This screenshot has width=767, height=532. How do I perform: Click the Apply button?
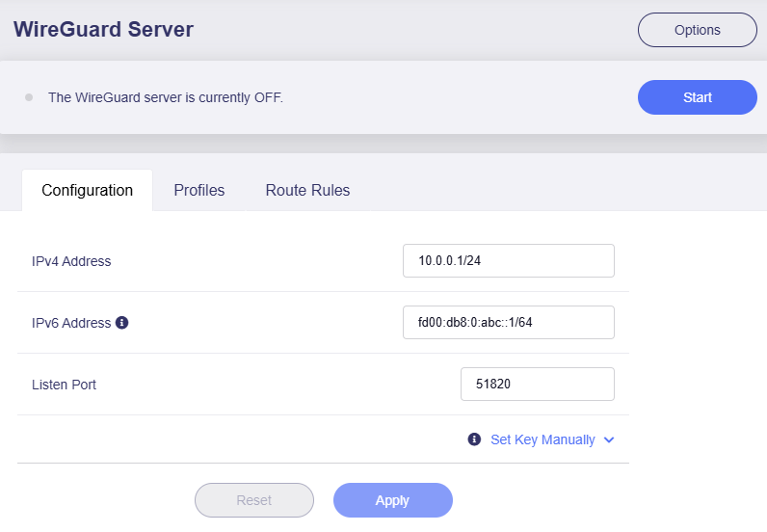392,500
